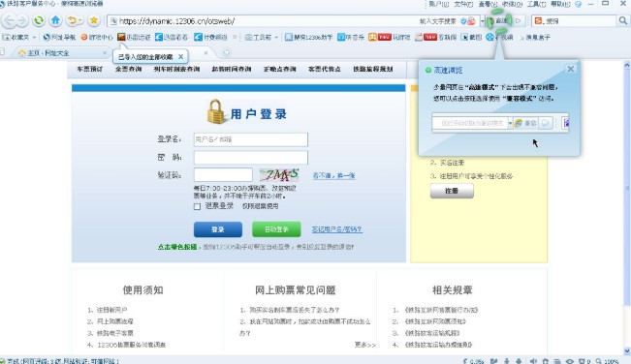Image resolution: width=631 pixels, height=364 pixels.
Task: Click the yellow star favorites icon
Action: tap(93, 20)
